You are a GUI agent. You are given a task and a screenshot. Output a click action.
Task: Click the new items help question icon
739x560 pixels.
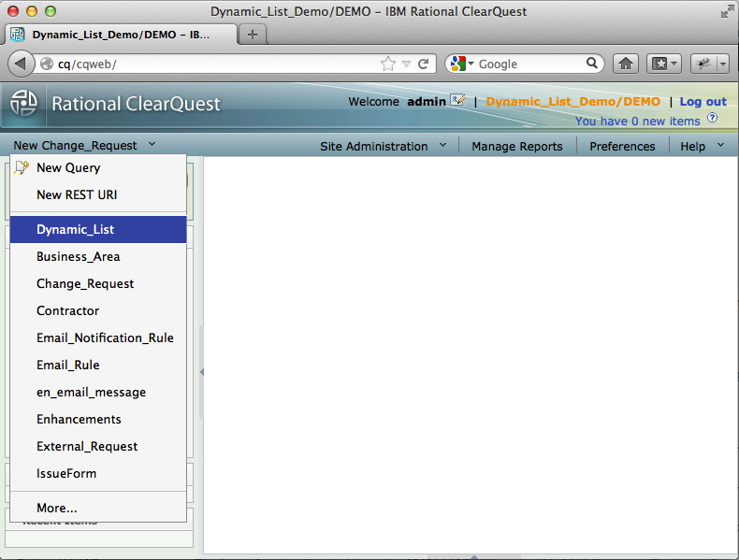(x=713, y=118)
